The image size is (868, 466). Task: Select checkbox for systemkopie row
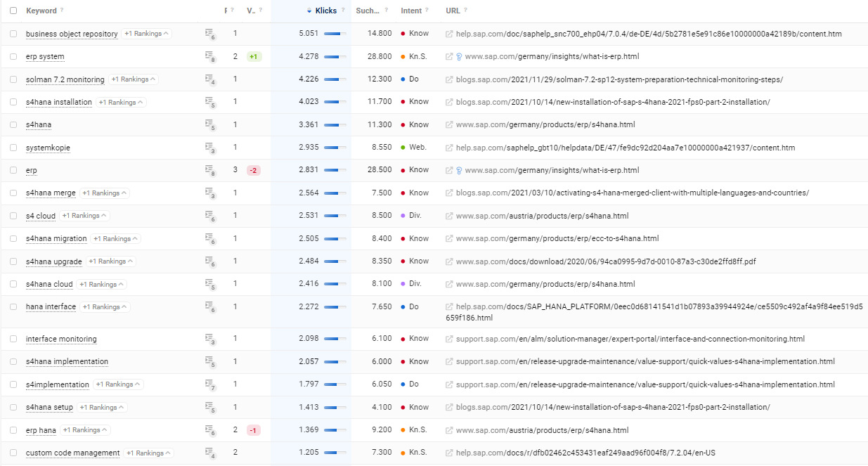point(13,148)
